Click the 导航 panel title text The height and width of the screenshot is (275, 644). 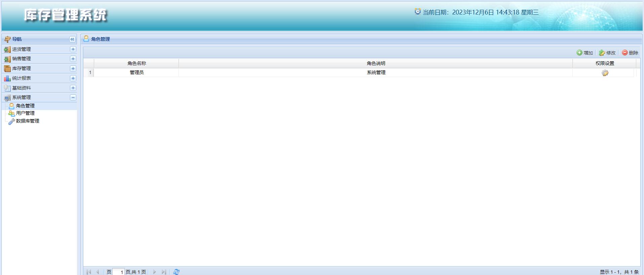[x=17, y=39]
